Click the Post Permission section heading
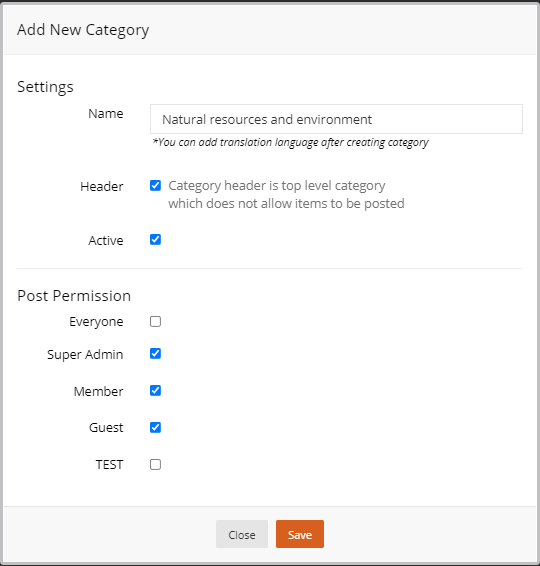This screenshot has height=566, width=540. point(74,296)
